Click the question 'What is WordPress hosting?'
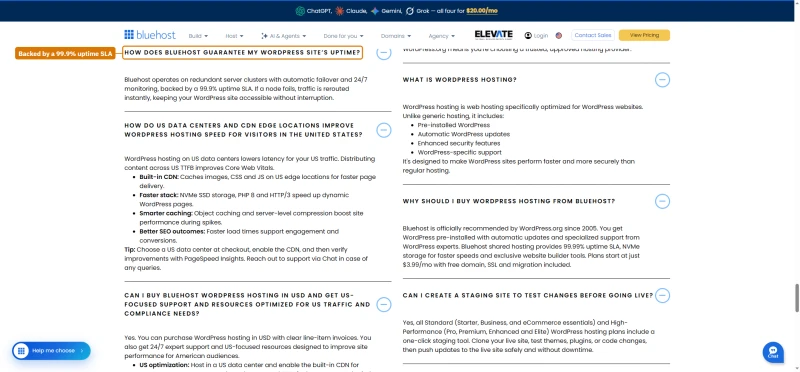Screen dimensions: 800x372 [x=460, y=80]
